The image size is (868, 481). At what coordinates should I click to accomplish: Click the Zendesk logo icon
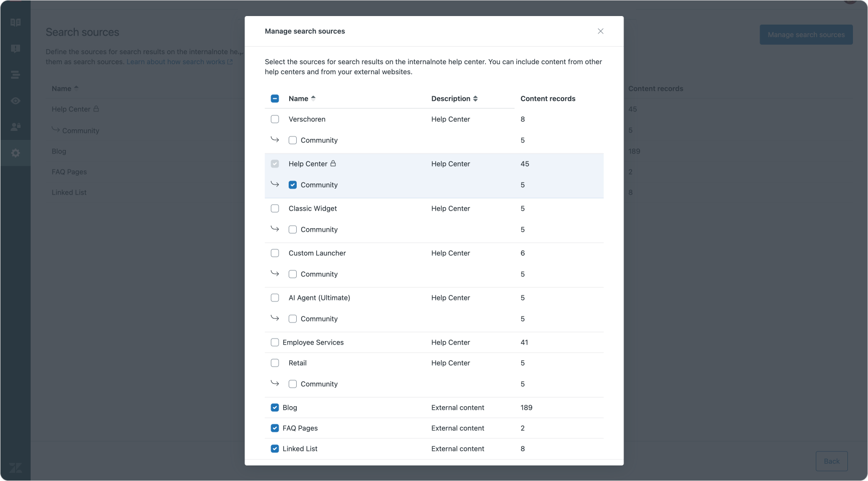(16, 467)
